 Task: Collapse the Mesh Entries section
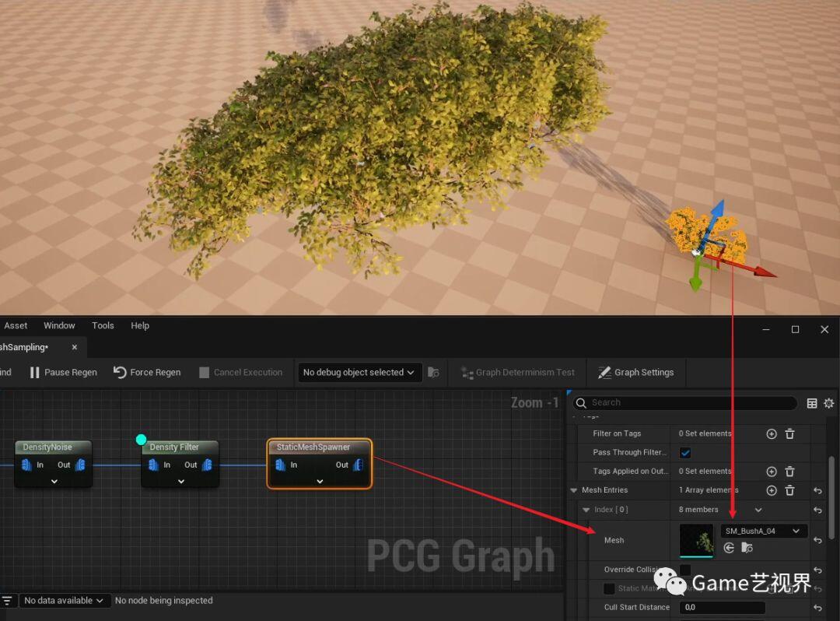point(574,490)
